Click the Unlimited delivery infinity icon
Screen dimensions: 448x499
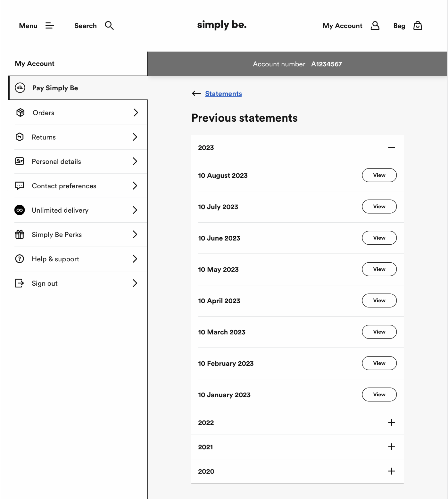(x=20, y=210)
